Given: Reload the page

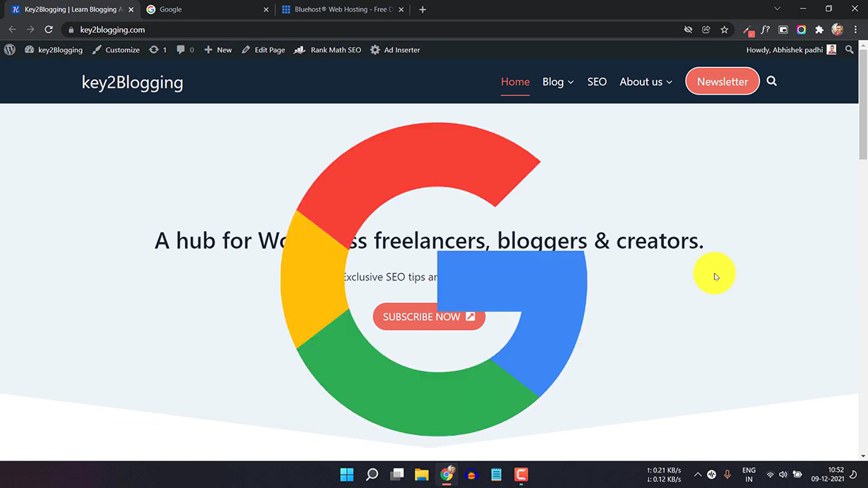Looking at the screenshot, I should [49, 29].
